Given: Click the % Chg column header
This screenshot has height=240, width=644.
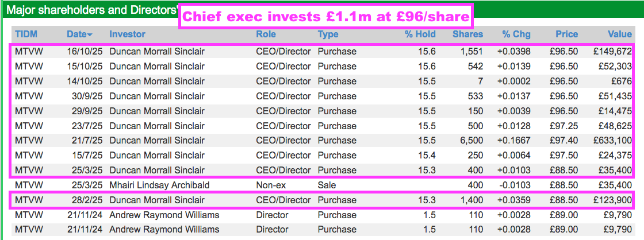Looking at the screenshot, I should (x=516, y=34).
